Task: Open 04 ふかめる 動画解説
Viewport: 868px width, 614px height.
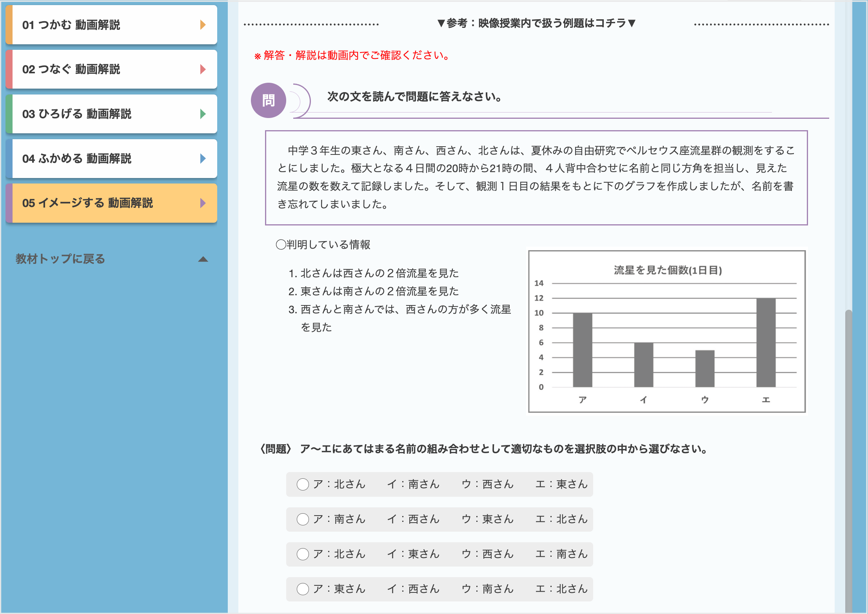Action: tap(111, 158)
